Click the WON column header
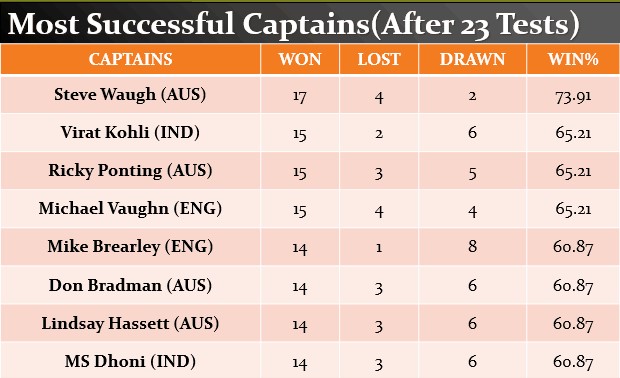This screenshot has height=378, width=620. [x=300, y=59]
